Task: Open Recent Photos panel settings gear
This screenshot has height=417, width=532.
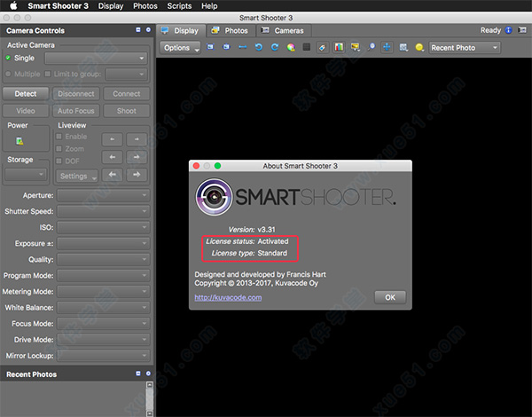Action: click(x=148, y=374)
